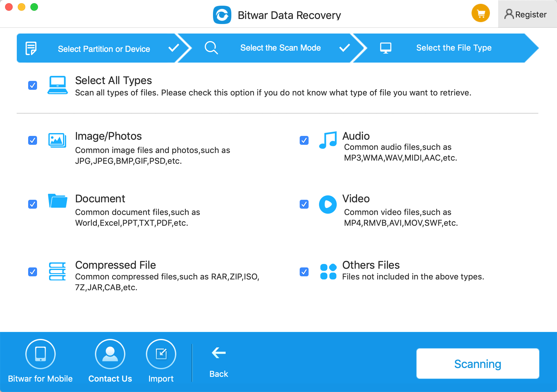Open the shopping cart purchase icon

(x=480, y=13)
